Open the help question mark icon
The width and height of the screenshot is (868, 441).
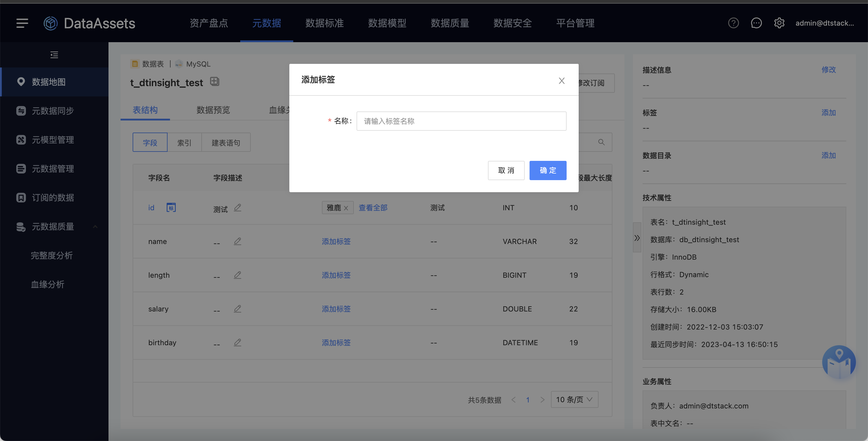[x=733, y=23]
